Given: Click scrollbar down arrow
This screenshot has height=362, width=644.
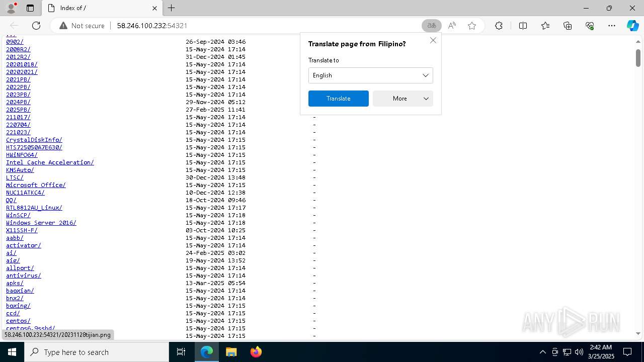Looking at the screenshot, I should (x=638, y=333).
